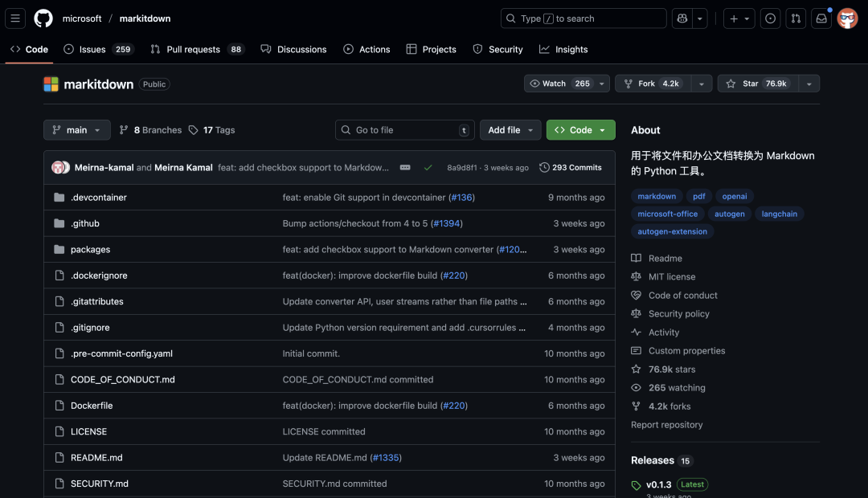Viewport: 868px width, 498px height.
Task: Click the Dockerfile file icon
Action: (59, 406)
